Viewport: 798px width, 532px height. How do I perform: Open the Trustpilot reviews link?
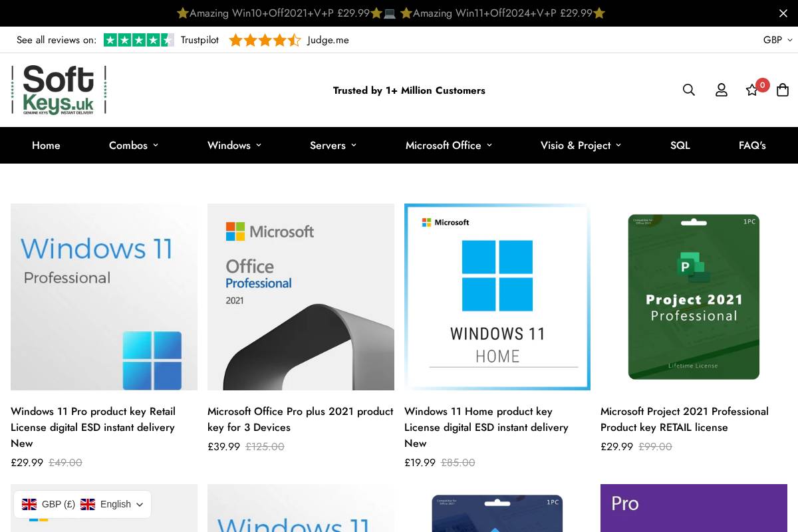tap(199, 40)
